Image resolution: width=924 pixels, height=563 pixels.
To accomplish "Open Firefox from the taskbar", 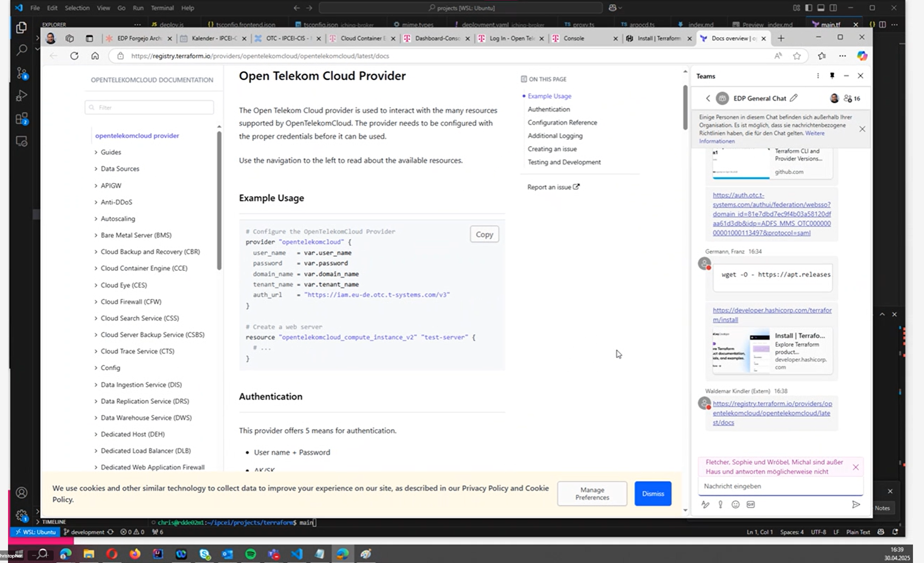I will [x=135, y=554].
